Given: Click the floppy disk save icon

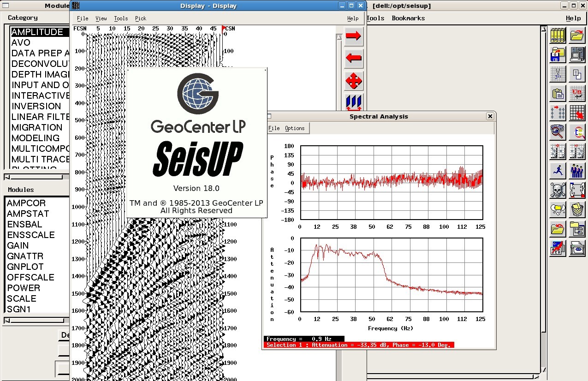Looking at the screenshot, I should [x=558, y=55].
